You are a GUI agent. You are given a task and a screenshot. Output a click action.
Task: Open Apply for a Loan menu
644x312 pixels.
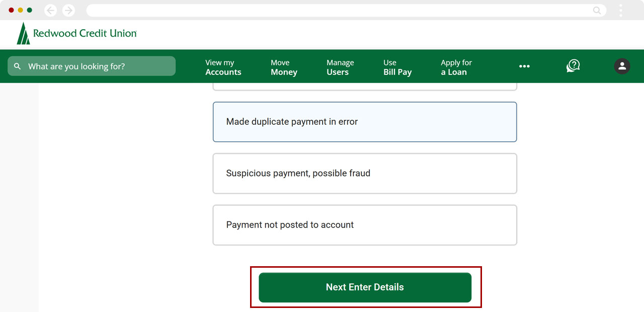tap(456, 67)
